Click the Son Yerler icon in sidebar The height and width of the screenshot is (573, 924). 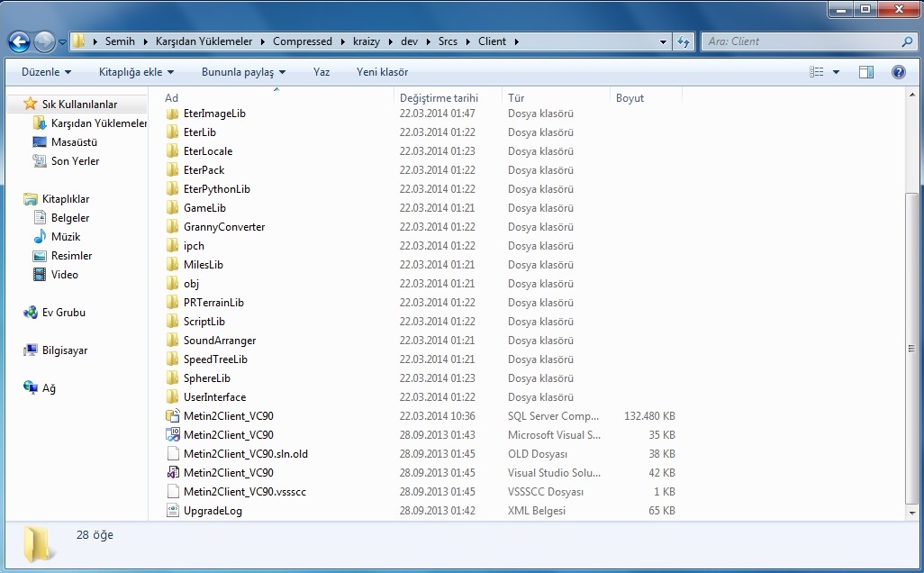pos(40,161)
